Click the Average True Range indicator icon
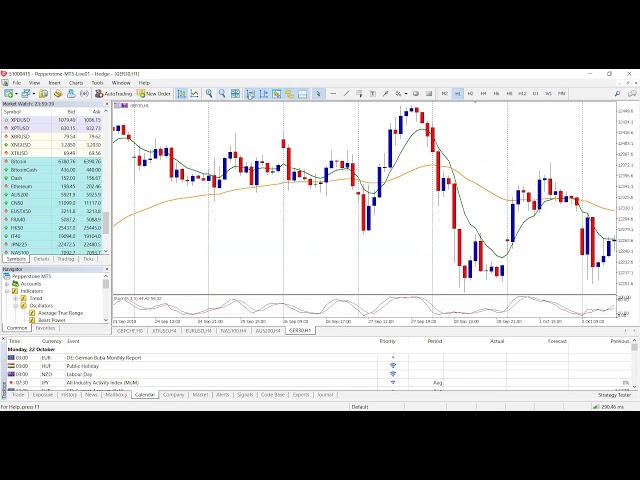Viewport: 640px width, 480px height. tap(33, 312)
